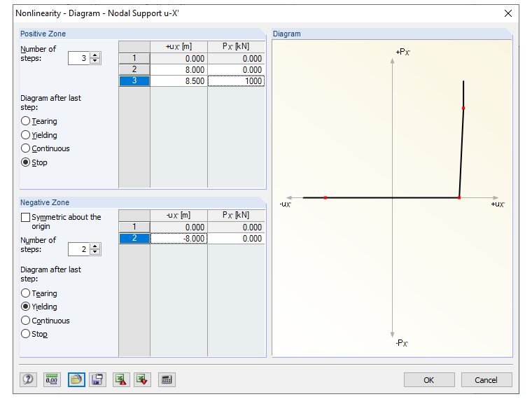Screen dimensions: 532x399
Task: Open the calculator table icon
Action: 167,379
